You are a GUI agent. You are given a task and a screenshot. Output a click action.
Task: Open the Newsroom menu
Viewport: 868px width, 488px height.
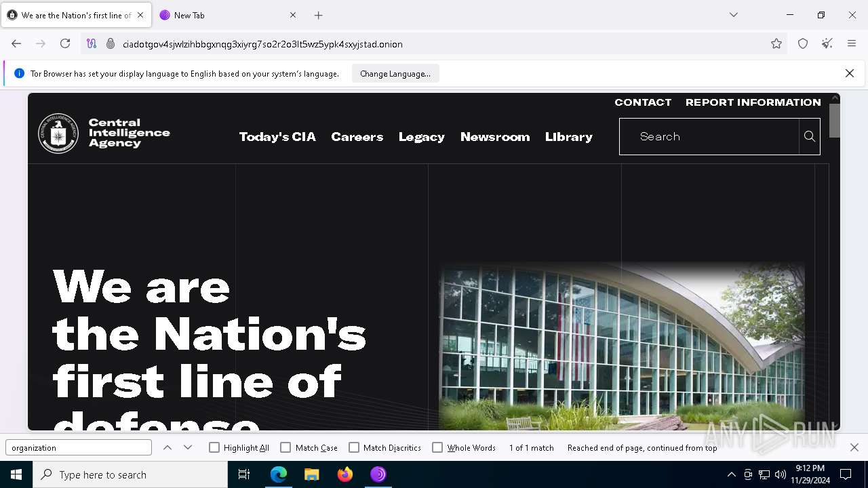(495, 136)
